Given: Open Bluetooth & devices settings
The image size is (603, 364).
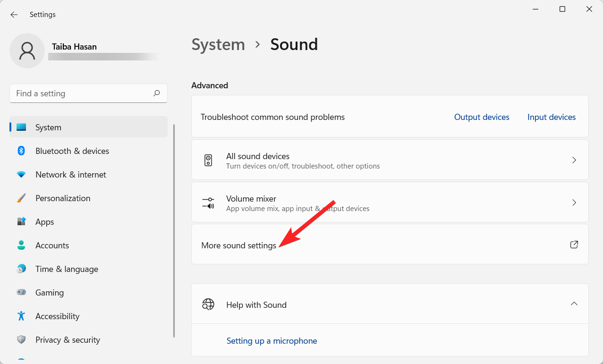Looking at the screenshot, I should tap(89, 151).
